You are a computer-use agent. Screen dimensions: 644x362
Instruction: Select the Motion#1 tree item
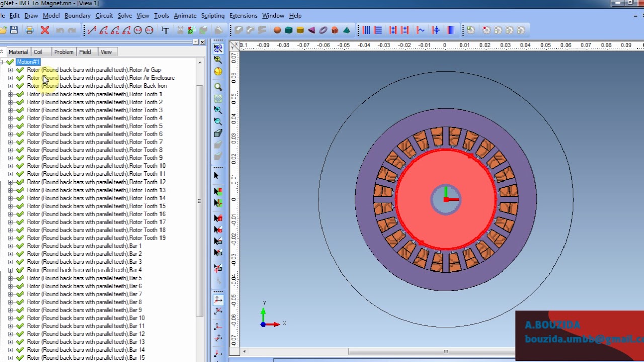click(28, 62)
